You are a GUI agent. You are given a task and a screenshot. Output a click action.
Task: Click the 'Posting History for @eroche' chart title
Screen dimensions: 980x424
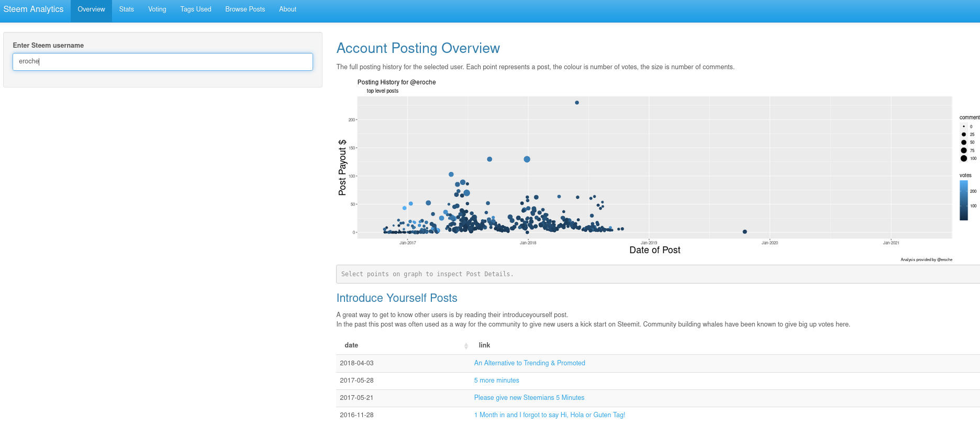tap(396, 82)
